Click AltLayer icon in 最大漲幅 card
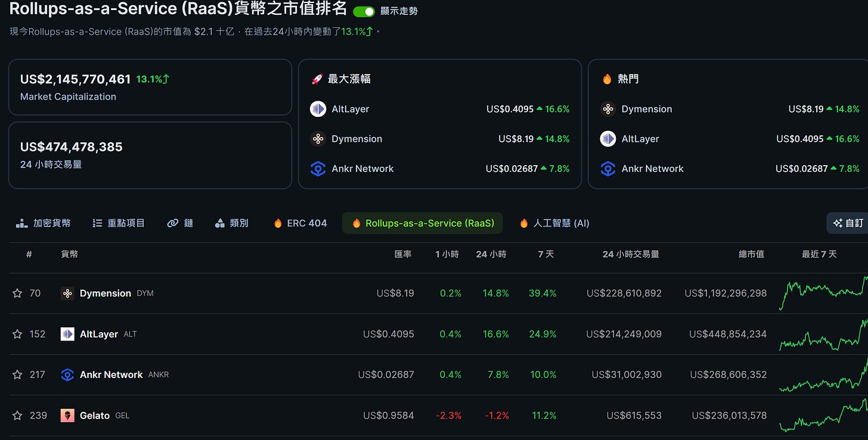The height and width of the screenshot is (440, 868). pos(318,109)
